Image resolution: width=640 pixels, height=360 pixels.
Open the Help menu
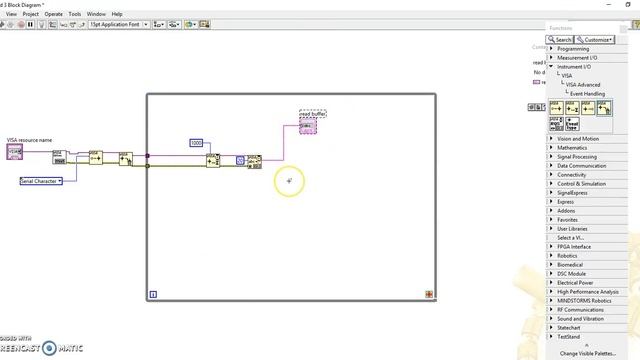click(x=117, y=14)
